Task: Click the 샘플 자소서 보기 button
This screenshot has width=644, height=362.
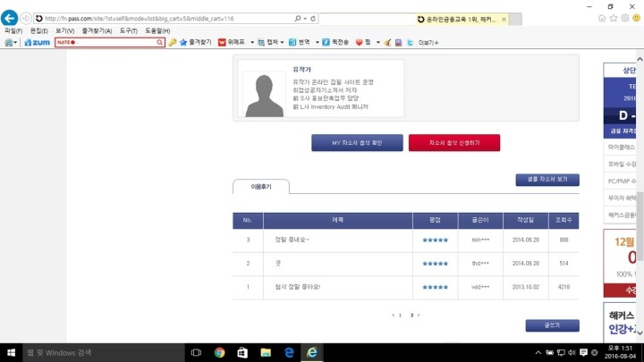Action: (x=547, y=180)
